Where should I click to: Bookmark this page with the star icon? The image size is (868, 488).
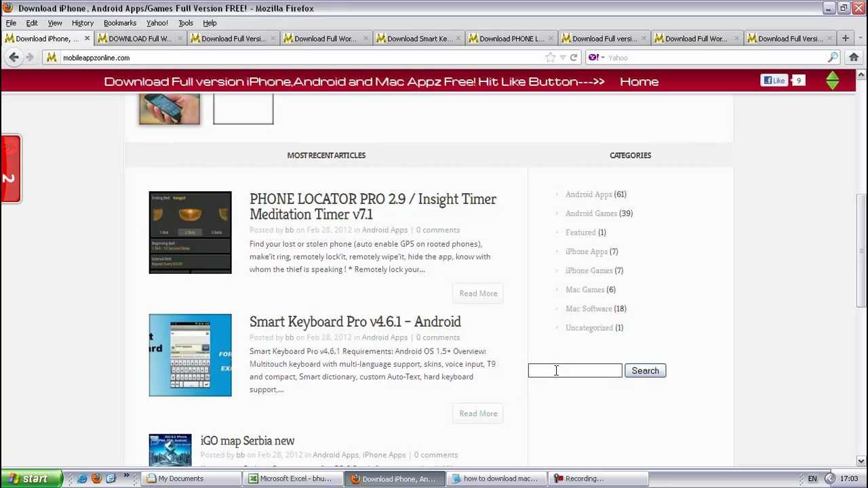pyautogui.click(x=550, y=58)
